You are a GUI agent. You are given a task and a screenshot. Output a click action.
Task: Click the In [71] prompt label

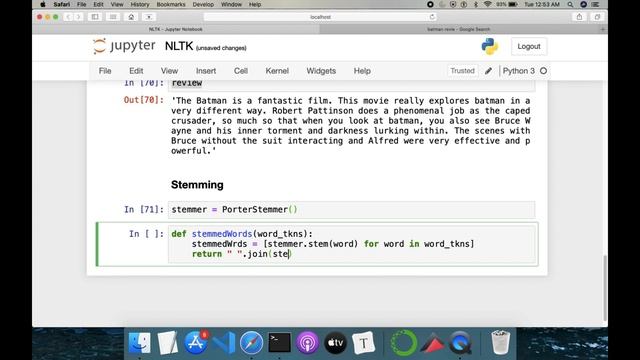[144, 210]
